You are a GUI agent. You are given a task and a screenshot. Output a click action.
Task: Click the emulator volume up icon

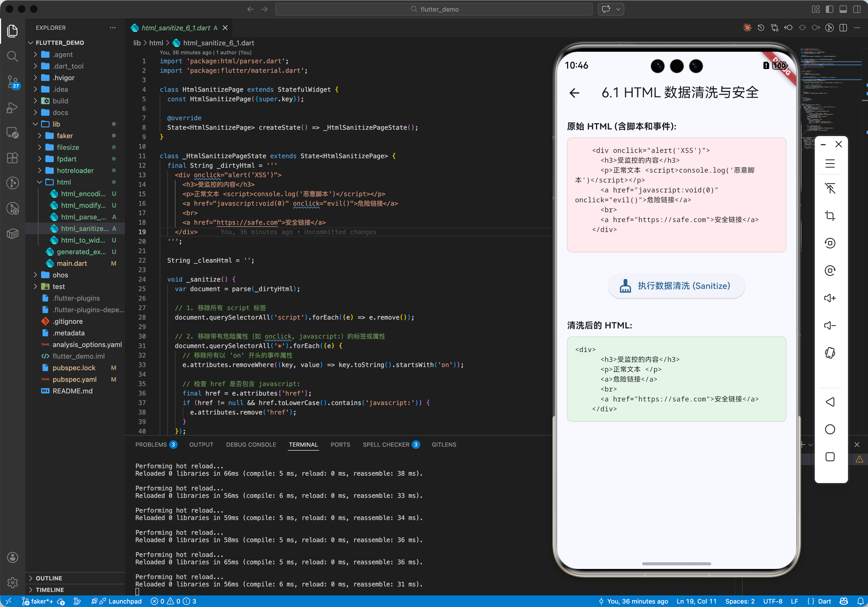point(830,298)
